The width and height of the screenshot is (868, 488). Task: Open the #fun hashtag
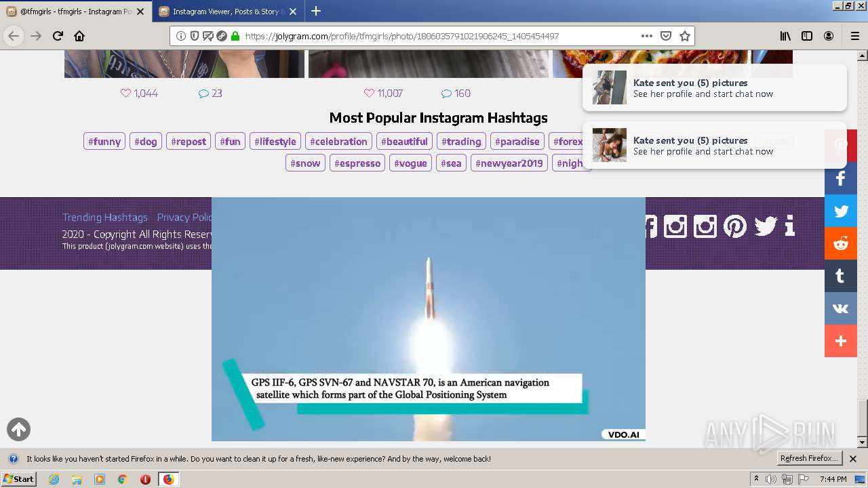[x=230, y=142]
